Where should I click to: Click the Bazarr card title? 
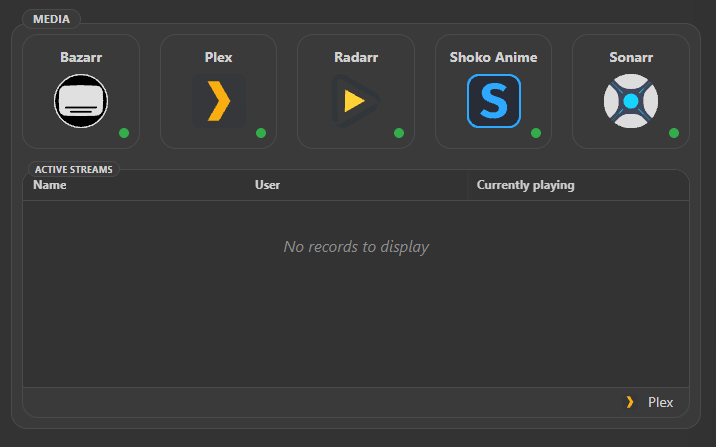click(x=81, y=58)
